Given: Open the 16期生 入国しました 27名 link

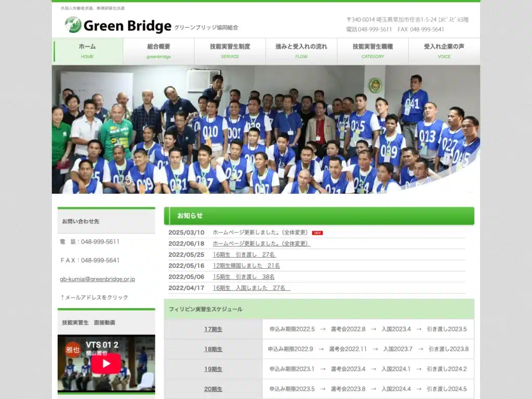Looking at the screenshot, I should [x=251, y=288].
